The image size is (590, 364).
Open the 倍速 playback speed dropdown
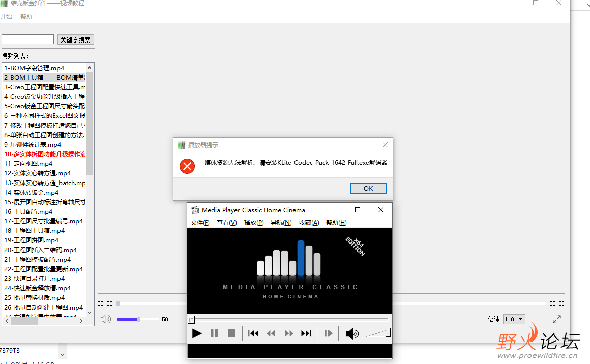pyautogui.click(x=514, y=319)
